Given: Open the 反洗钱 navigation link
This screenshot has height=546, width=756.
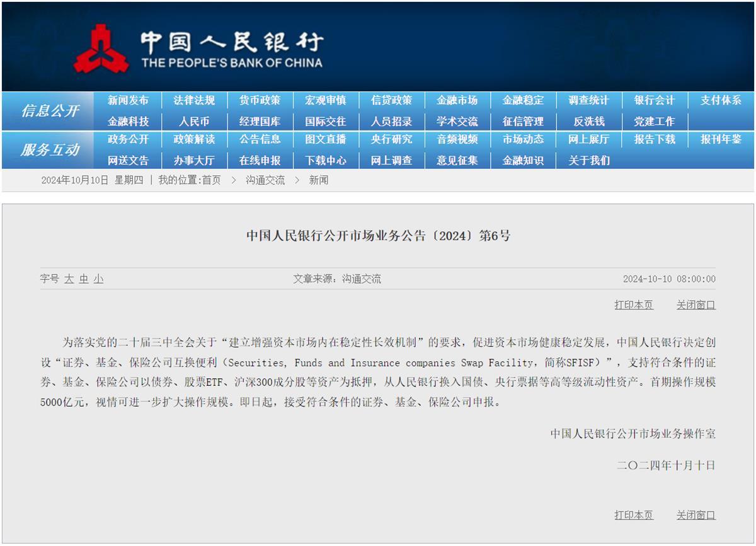Looking at the screenshot, I should pyautogui.click(x=588, y=120).
